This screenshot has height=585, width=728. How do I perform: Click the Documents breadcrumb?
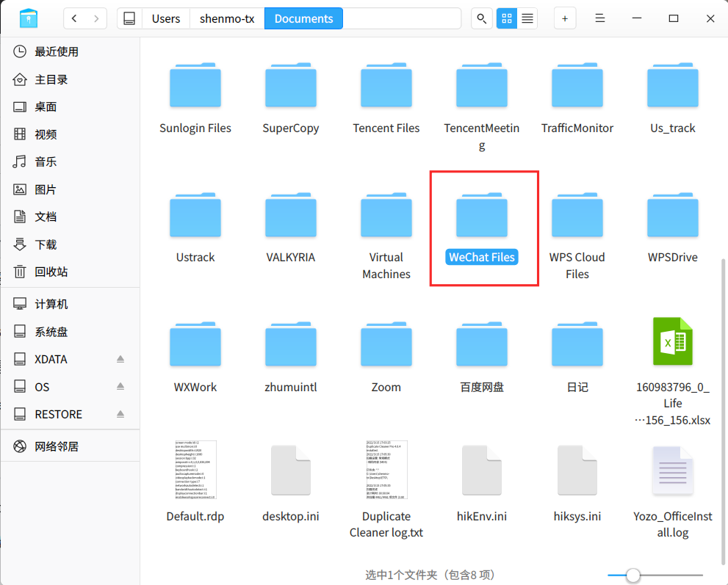tap(303, 18)
